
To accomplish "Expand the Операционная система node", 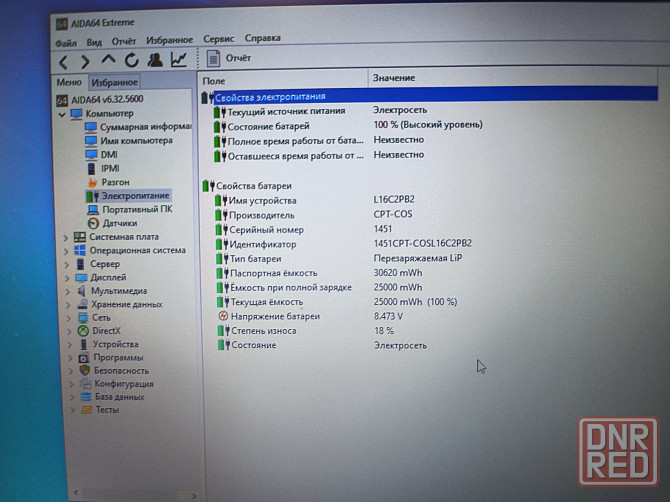I will (66, 252).
